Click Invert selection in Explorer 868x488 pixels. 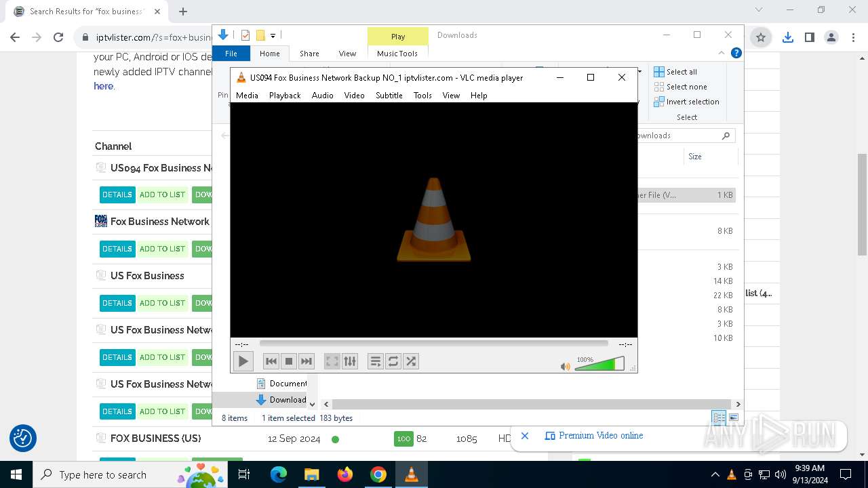(686, 102)
